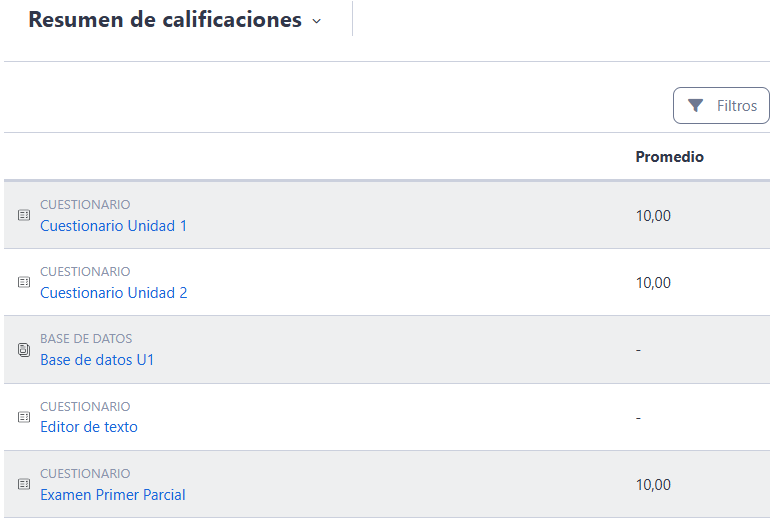Click quiz icon beside Examen Primer Parcial
Screen dimensions: 778x523
24,484
